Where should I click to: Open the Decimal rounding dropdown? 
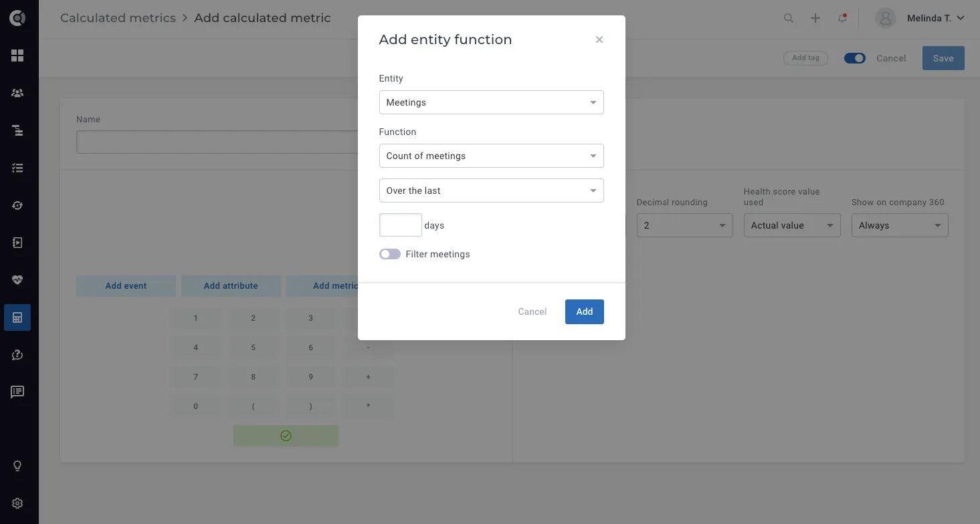pos(684,225)
